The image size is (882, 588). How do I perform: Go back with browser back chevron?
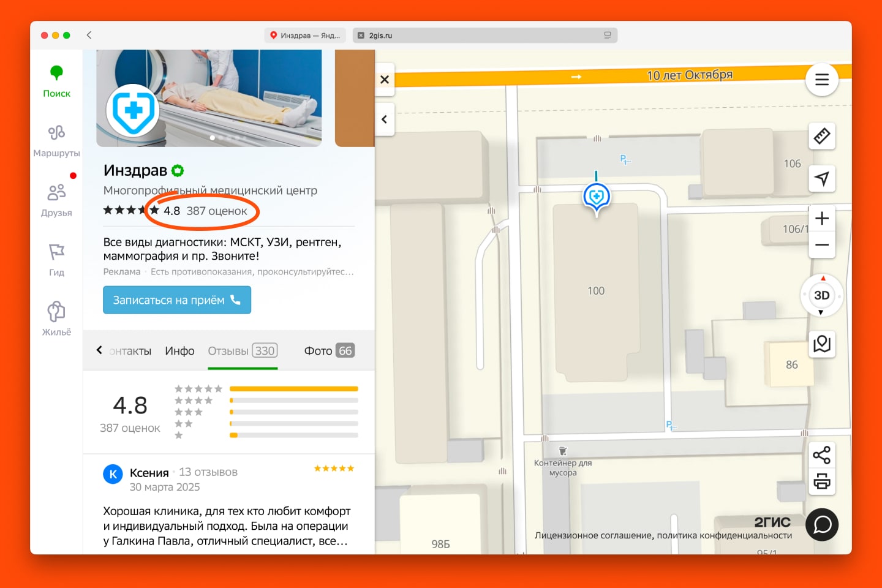(x=89, y=35)
